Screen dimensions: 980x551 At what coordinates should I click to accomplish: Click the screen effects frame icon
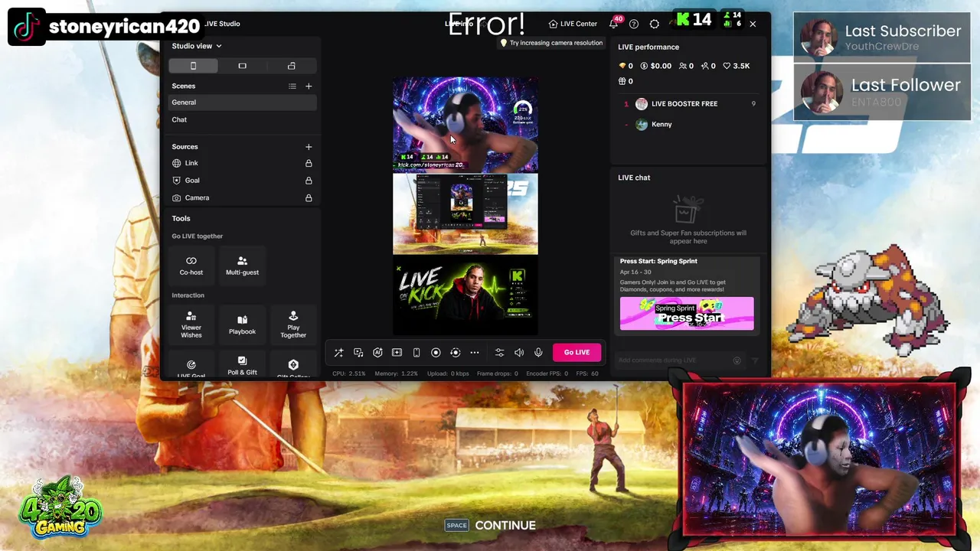(397, 352)
